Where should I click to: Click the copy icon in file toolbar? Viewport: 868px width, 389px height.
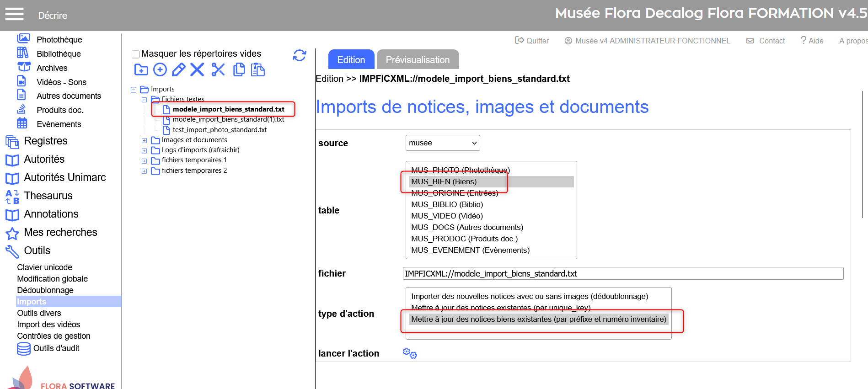[x=239, y=69]
